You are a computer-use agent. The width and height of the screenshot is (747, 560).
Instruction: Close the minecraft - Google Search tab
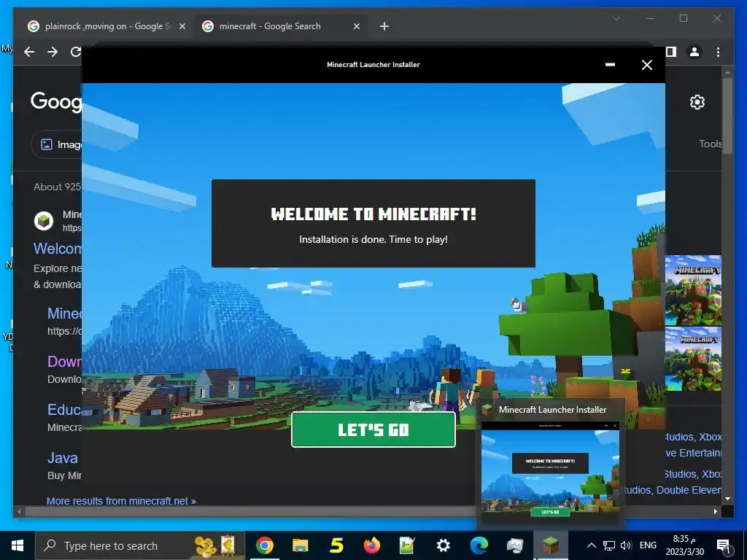point(356,26)
